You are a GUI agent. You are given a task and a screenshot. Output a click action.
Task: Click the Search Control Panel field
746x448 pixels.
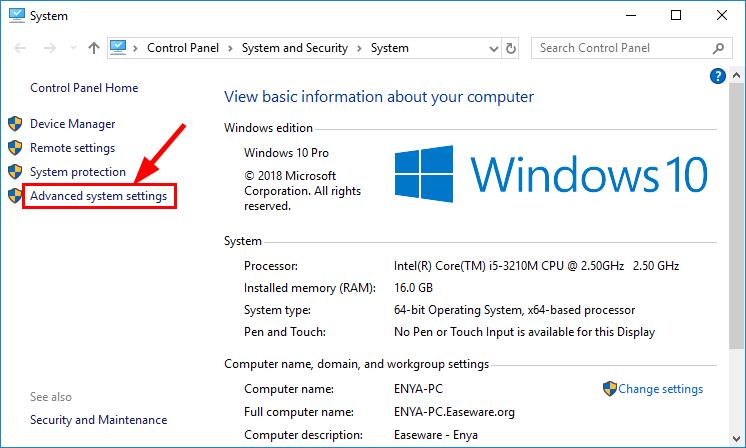coord(620,48)
